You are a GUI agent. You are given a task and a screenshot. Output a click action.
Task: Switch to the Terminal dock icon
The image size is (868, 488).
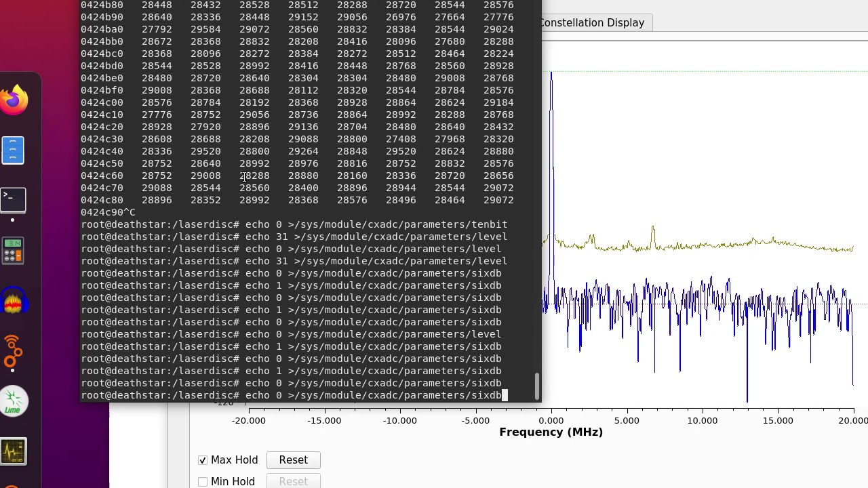pyautogui.click(x=13, y=200)
